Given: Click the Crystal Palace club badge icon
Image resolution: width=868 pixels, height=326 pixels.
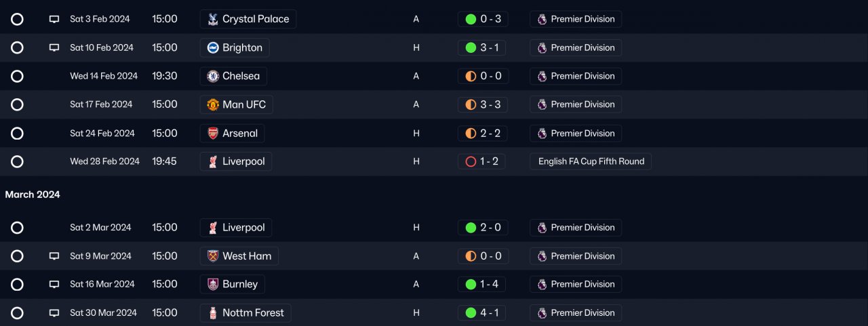Looking at the screenshot, I should (x=213, y=19).
